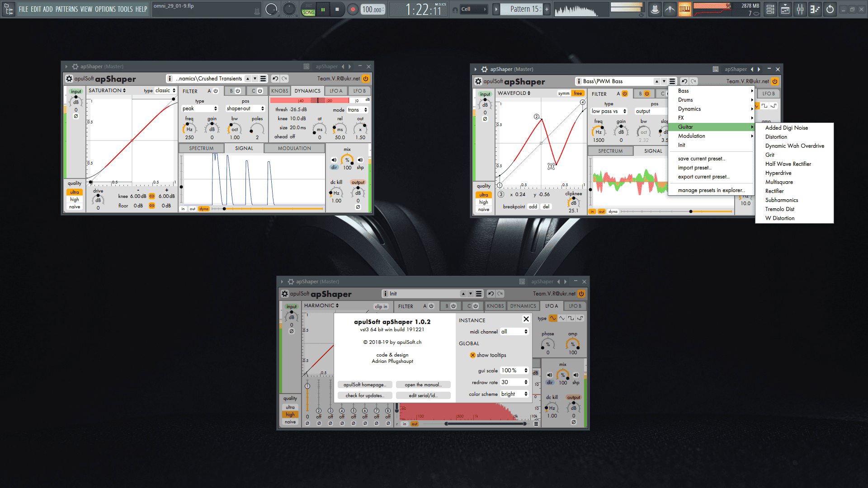
Task: Switch to KNOBS tab in top-left plugin
Action: coord(280,91)
